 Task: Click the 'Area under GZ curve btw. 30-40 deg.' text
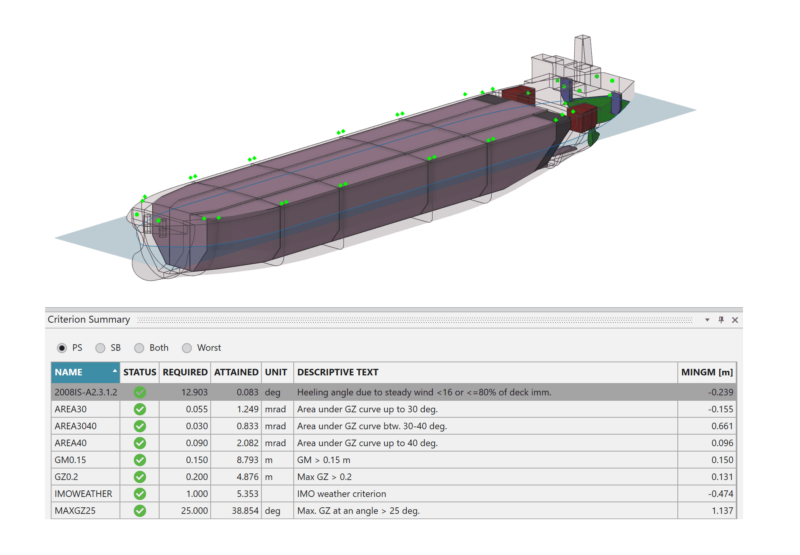(372, 426)
